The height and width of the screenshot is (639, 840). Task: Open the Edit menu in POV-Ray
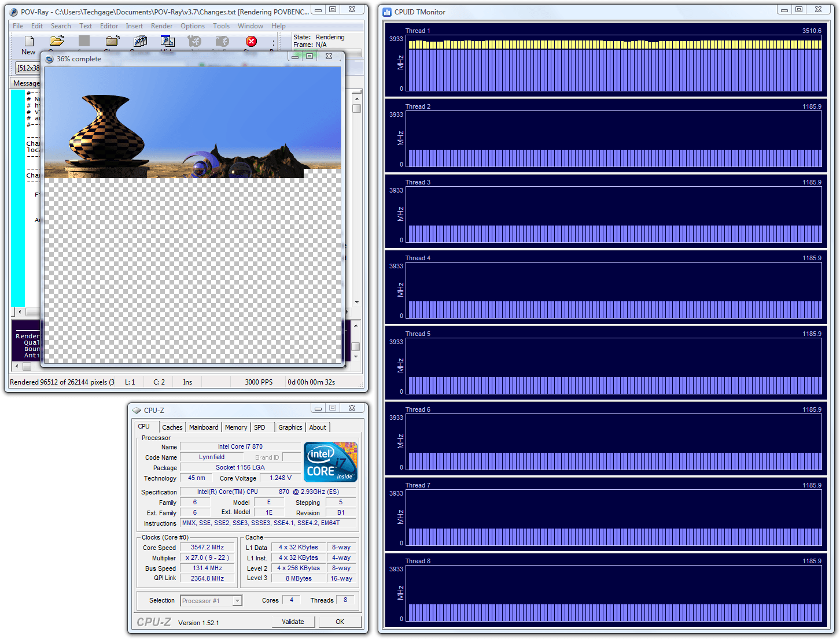coord(37,26)
